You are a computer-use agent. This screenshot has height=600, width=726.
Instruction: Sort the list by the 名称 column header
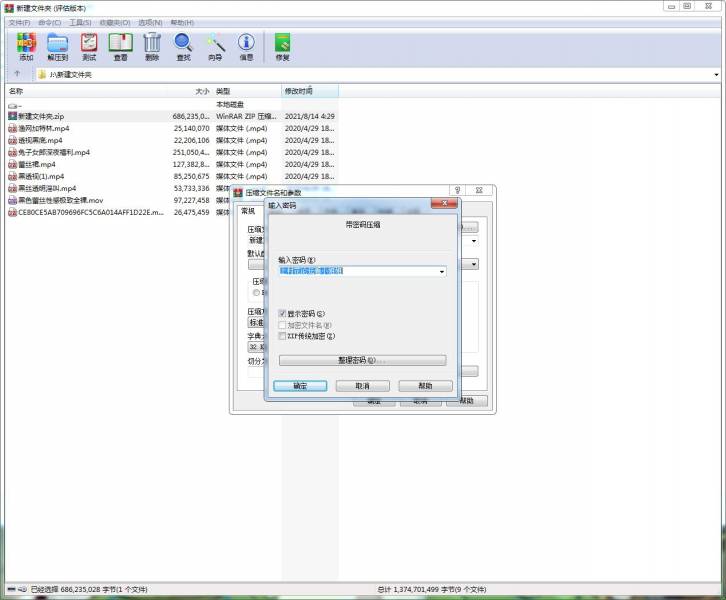coord(60,91)
